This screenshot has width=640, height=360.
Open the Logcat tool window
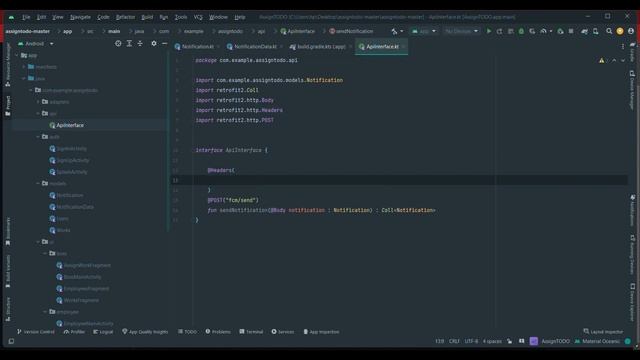click(x=103, y=332)
